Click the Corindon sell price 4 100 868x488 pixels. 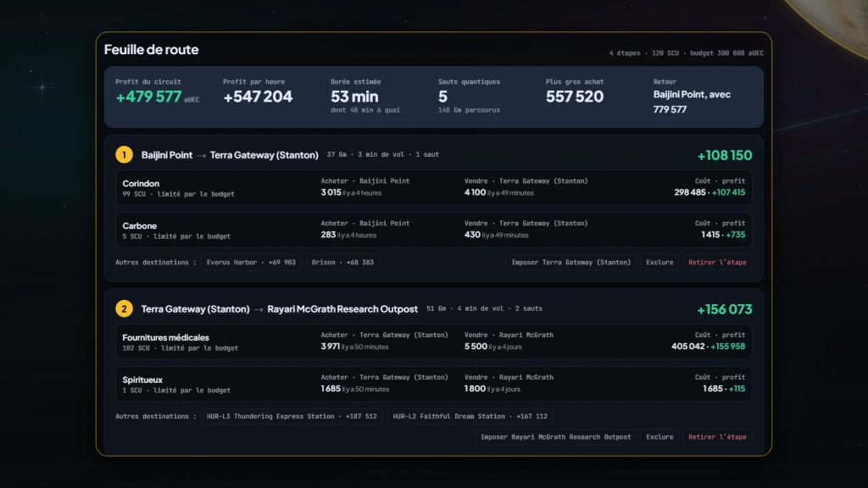pyautogui.click(x=475, y=192)
